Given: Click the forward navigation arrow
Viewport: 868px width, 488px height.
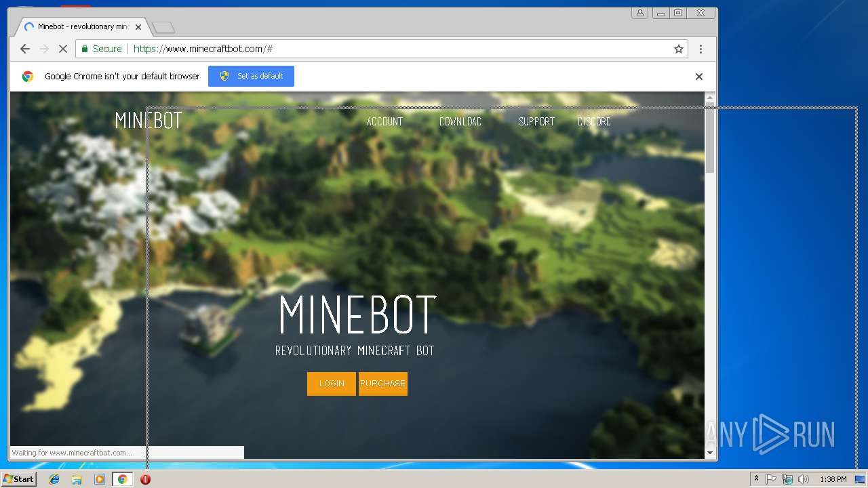Looking at the screenshot, I should click(44, 49).
